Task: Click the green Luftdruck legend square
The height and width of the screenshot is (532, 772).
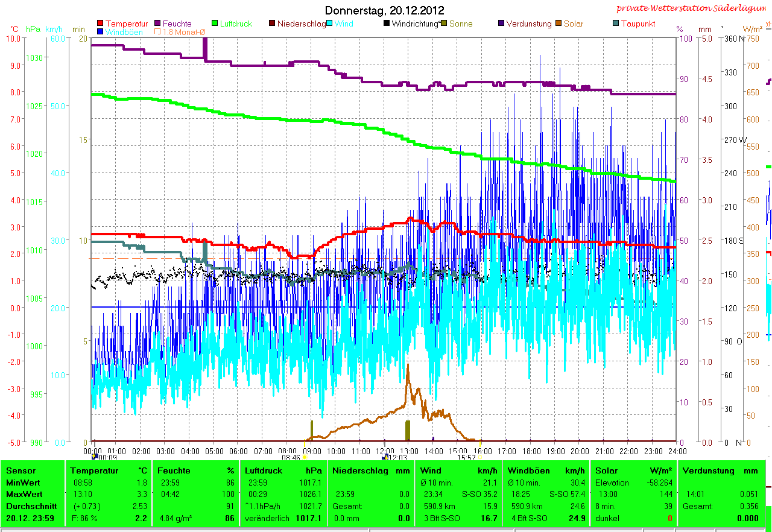Action: click(x=215, y=24)
